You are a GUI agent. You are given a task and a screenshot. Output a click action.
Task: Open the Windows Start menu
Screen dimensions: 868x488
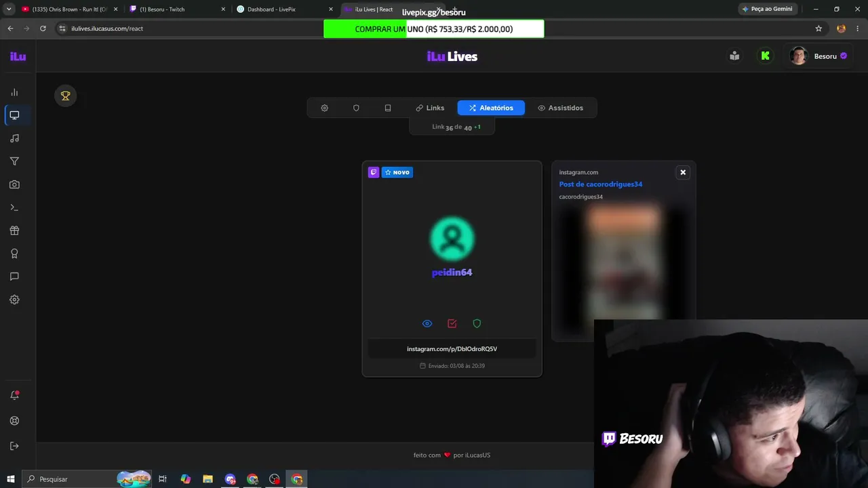[10, 479]
